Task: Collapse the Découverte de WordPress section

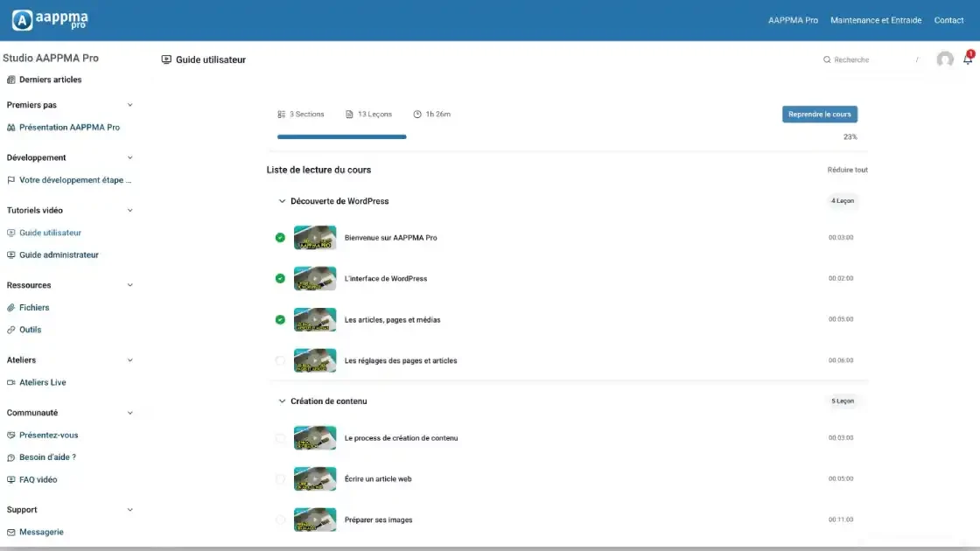Action: coord(282,201)
